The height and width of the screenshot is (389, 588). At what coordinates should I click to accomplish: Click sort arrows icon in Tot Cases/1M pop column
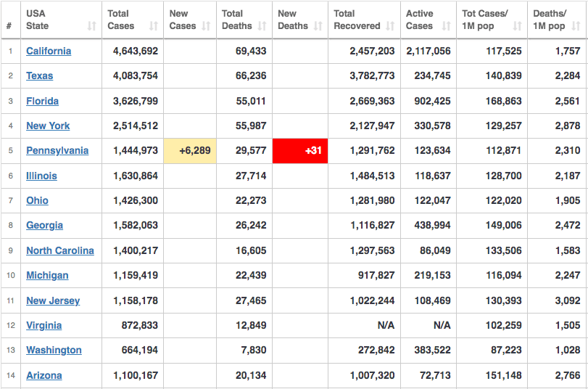pos(517,26)
